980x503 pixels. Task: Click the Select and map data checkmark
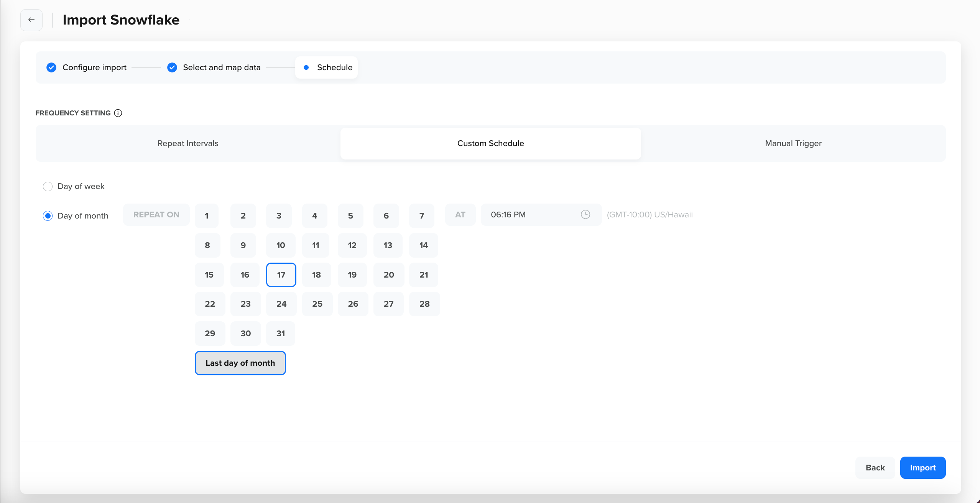click(x=172, y=67)
